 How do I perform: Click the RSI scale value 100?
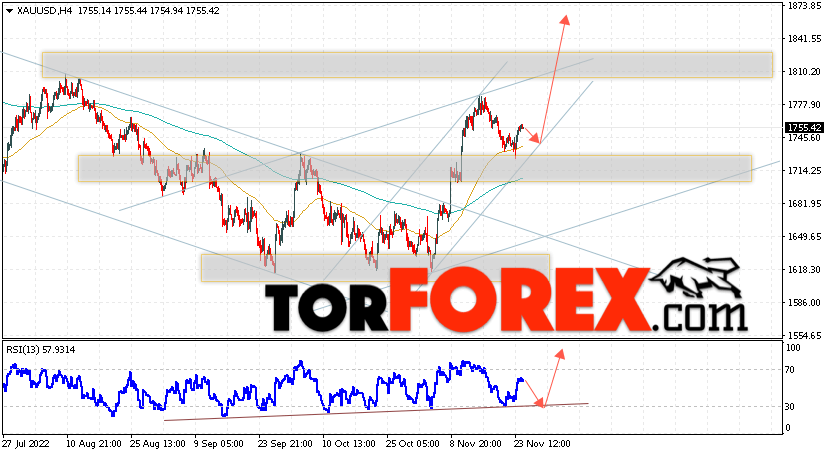tap(793, 348)
